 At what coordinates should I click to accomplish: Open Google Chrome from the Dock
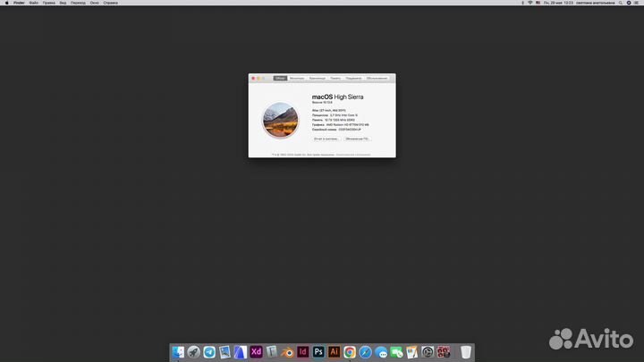point(350,352)
